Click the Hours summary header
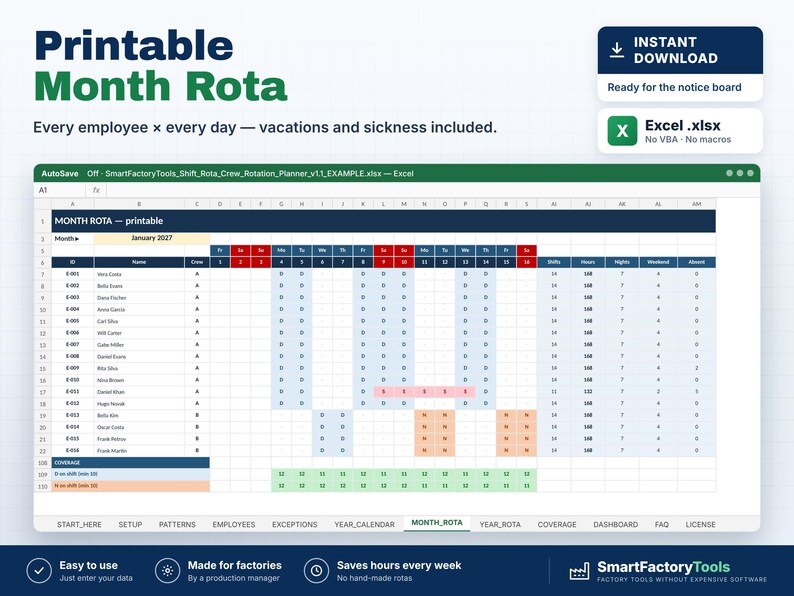The width and height of the screenshot is (794, 596). (x=588, y=262)
